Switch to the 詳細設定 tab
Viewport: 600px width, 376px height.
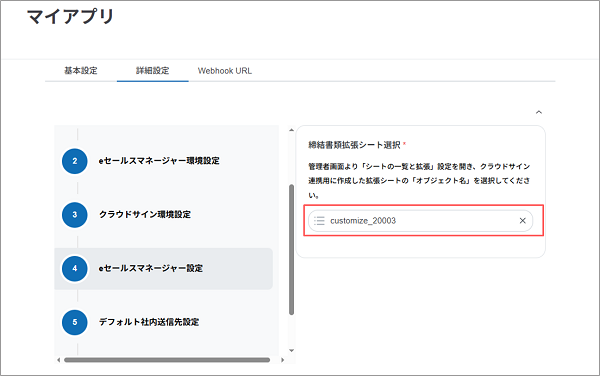(x=153, y=71)
